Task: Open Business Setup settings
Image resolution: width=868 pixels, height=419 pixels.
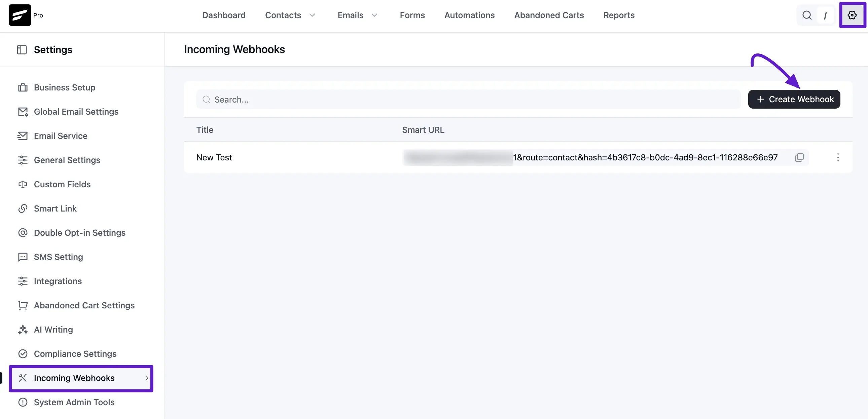Action: click(x=65, y=87)
